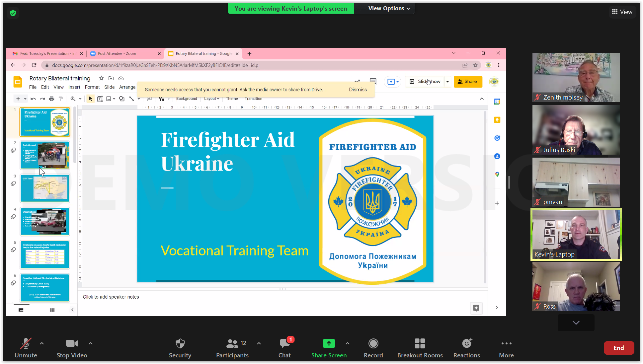Unmute the microphone
The height and width of the screenshot is (364, 643).
(x=26, y=343)
